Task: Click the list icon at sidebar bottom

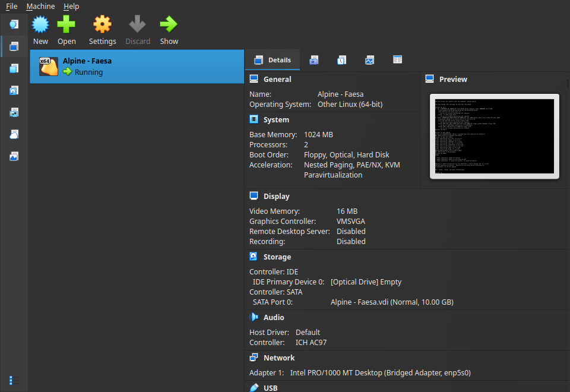Action: click(14, 380)
